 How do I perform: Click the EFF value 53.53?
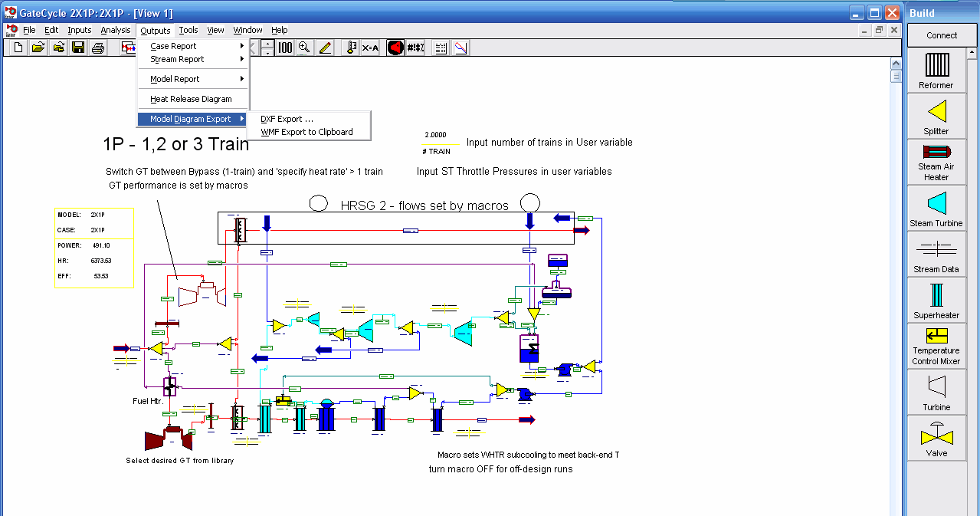click(x=101, y=276)
